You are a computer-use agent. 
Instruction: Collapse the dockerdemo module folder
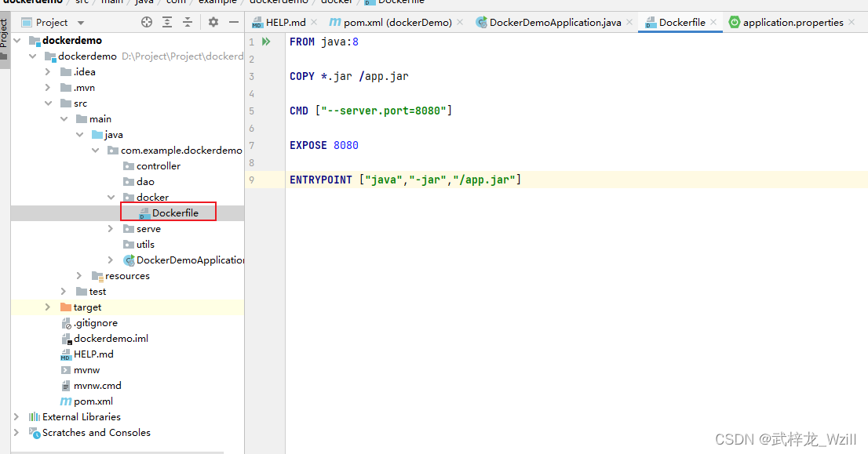point(33,56)
